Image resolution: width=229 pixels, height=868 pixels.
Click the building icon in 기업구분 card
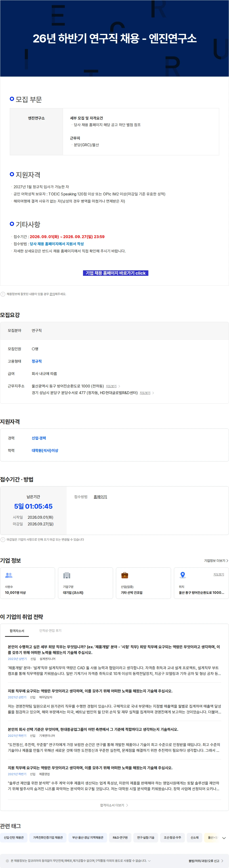point(67,575)
